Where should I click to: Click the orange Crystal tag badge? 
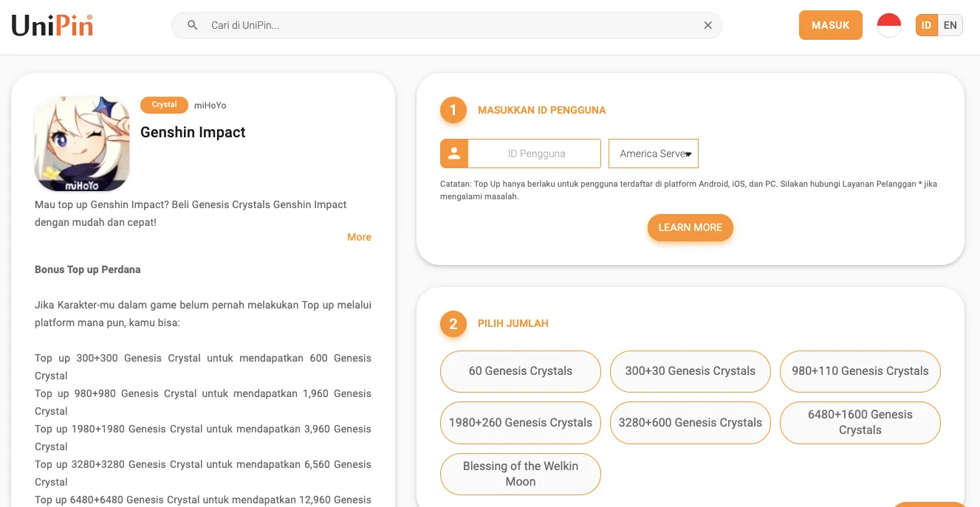click(x=164, y=105)
